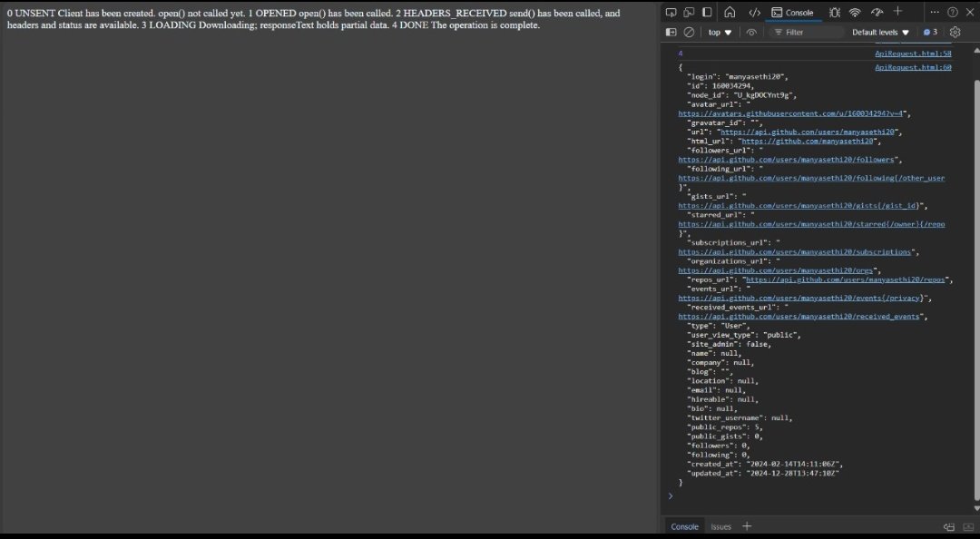Open the ApiRequest.html:60 source link
The height and width of the screenshot is (539, 980).
click(x=913, y=67)
